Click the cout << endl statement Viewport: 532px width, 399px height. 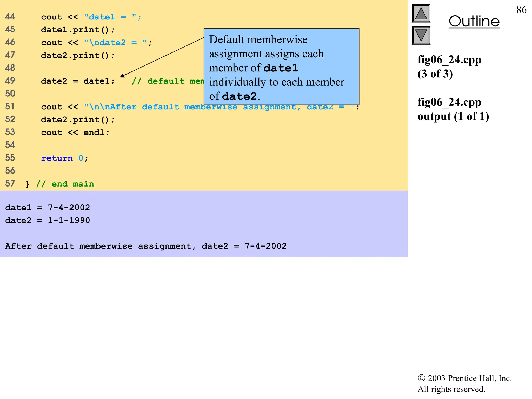coord(75,132)
